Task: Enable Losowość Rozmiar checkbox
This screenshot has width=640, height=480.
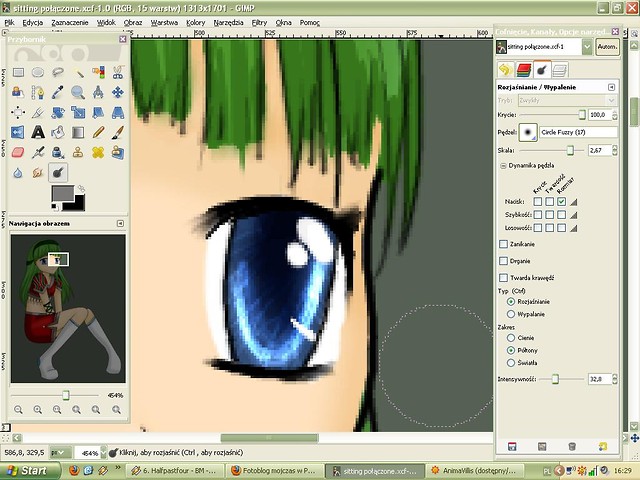Action: (562, 228)
